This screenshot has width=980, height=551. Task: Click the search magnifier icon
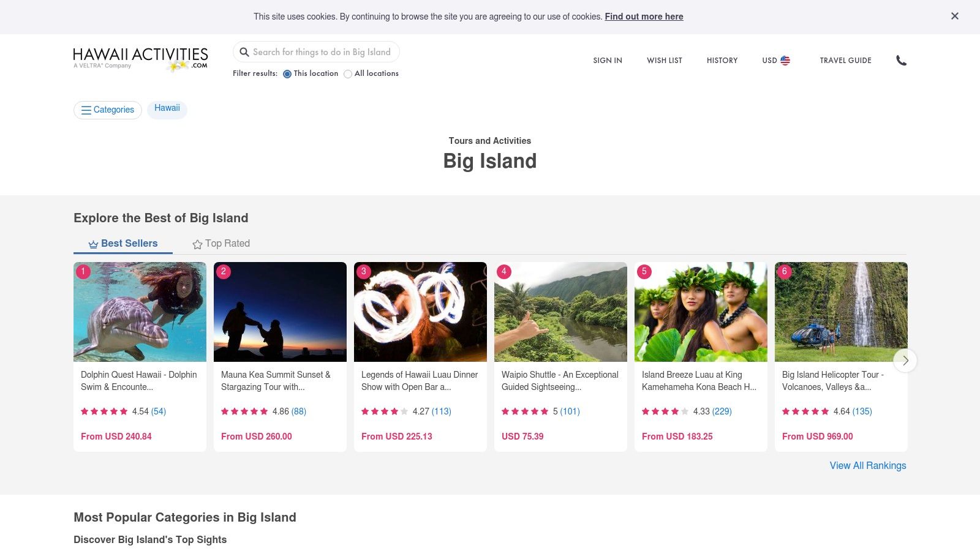(244, 52)
